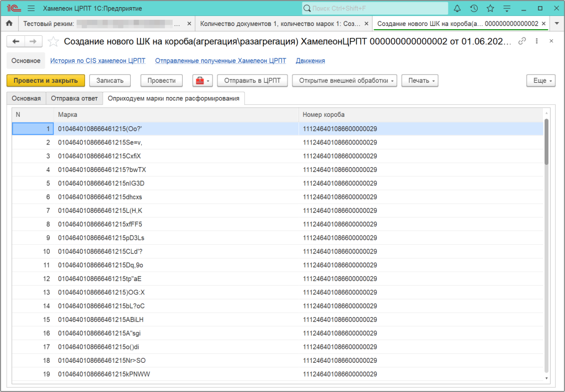
Task: Select mark '0104640108666461215L(H,K'
Action: coord(176,211)
